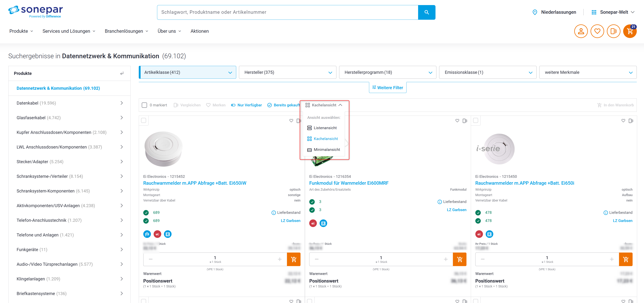Viewport: 644px width, 303px height.
Task: Click the blue project icon on Ei650iW card
Action: coord(147,234)
